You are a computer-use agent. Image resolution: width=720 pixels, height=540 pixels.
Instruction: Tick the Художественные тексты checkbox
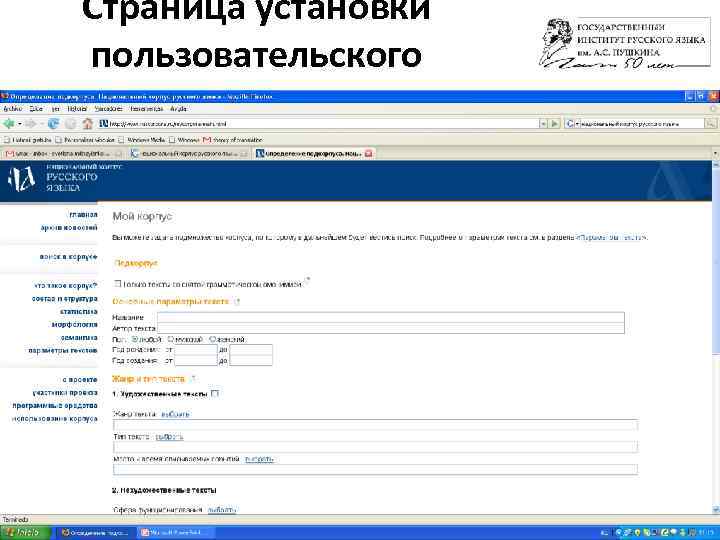click(214, 394)
